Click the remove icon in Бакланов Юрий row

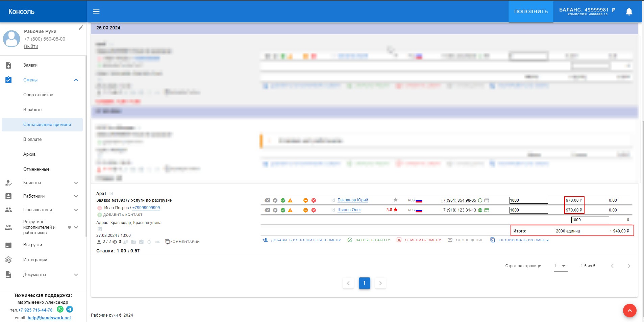tap(267, 200)
